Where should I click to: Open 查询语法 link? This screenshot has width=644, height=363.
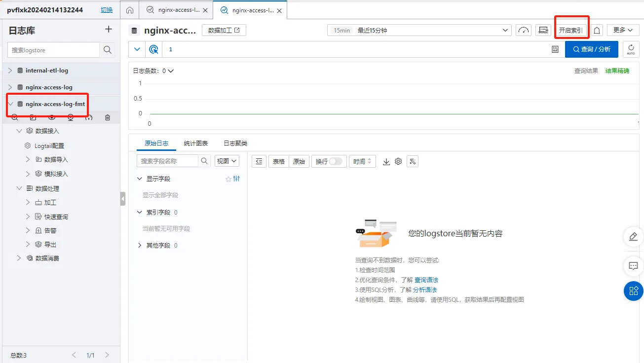click(x=426, y=280)
